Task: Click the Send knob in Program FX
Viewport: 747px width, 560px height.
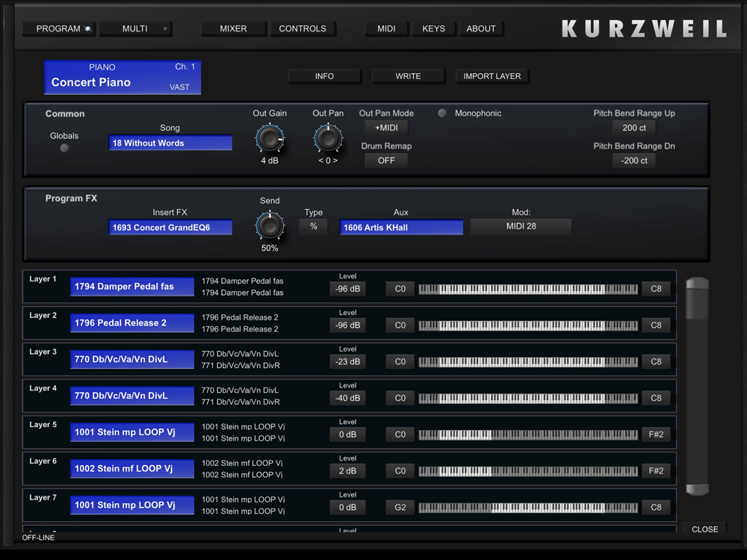Action: [270, 226]
